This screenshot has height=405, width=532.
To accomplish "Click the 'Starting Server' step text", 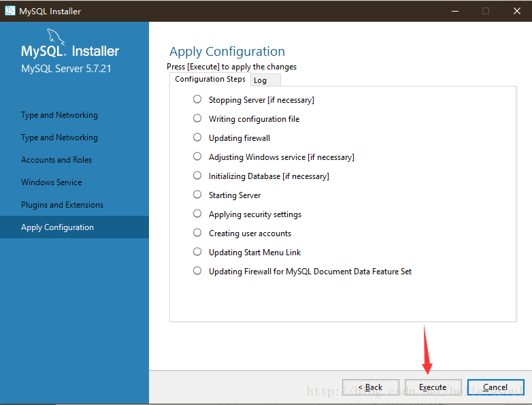I will [x=235, y=195].
